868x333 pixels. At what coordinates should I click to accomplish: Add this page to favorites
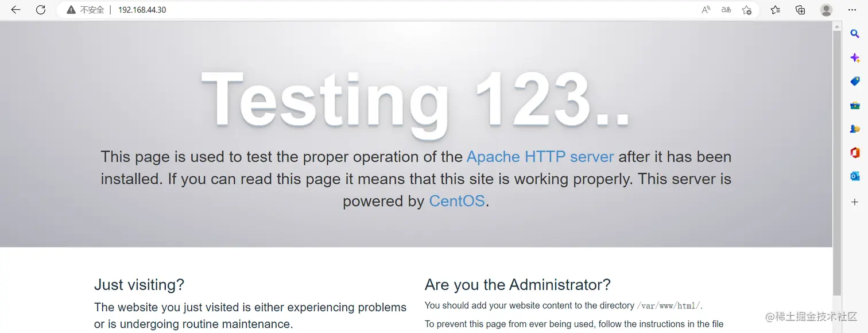(x=746, y=10)
